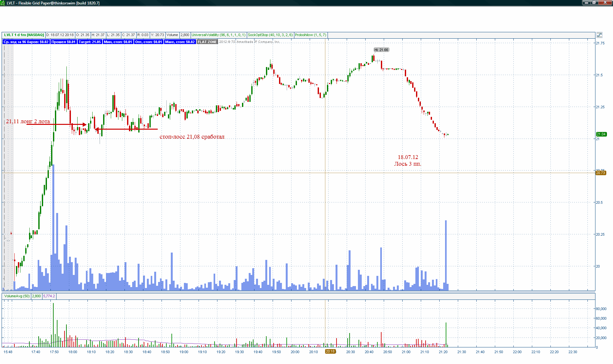
Task: Click the VolumeAvg (50) study label
Action: (17, 296)
